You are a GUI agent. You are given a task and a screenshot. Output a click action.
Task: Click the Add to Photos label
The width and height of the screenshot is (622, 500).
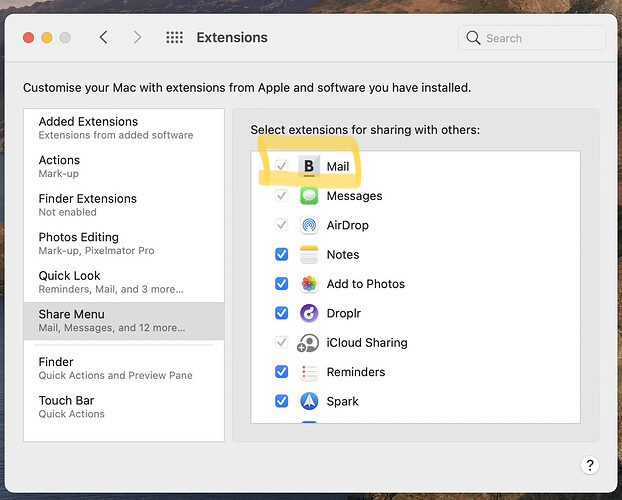pos(365,284)
